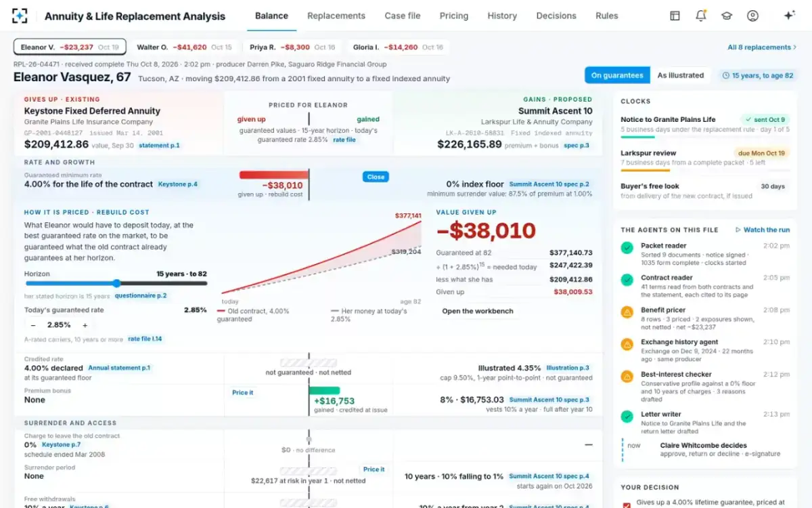Click the '30 days' free look badge
The width and height of the screenshot is (812, 508).
click(772, 186)
